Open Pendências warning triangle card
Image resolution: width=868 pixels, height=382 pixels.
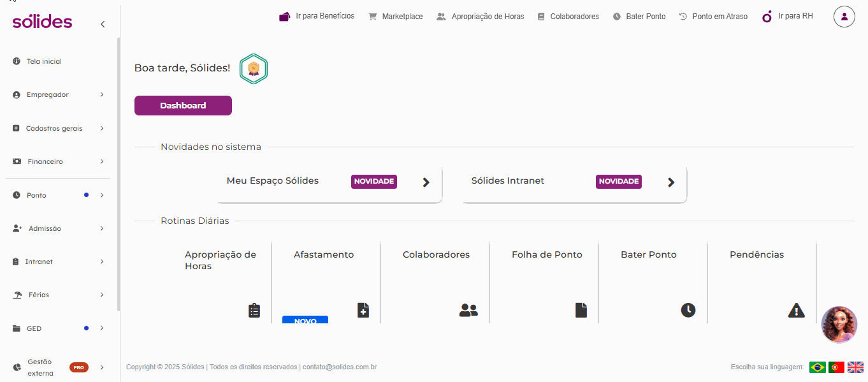[x=762, y=282]
